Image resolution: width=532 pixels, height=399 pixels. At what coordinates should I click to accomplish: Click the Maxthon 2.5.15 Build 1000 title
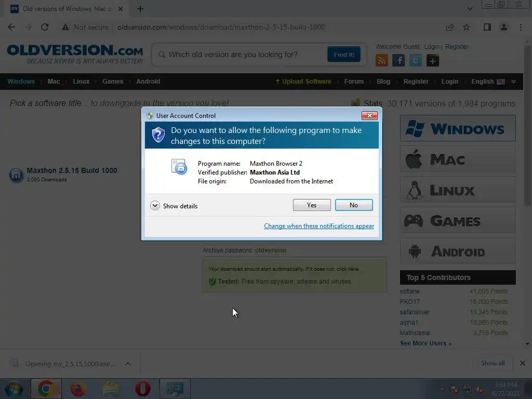72,170
